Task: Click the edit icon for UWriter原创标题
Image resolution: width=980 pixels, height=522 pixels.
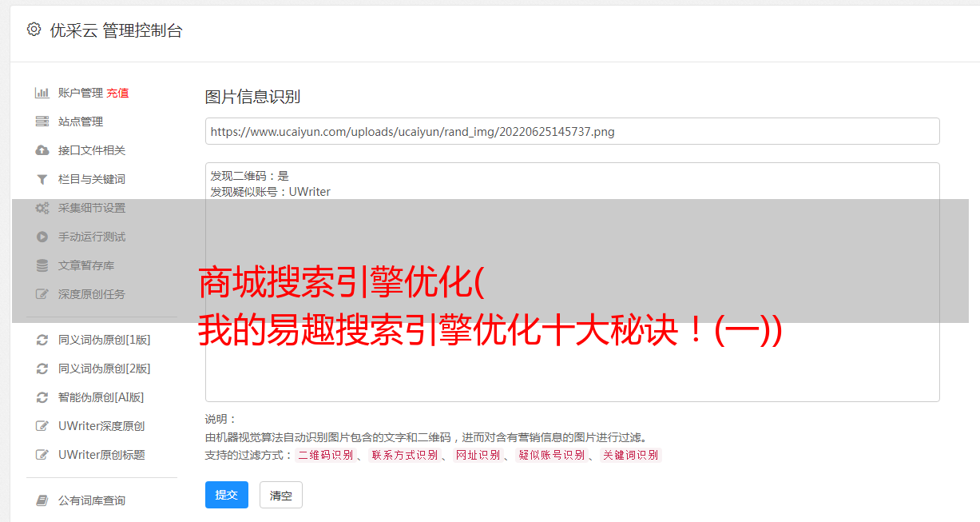Action: pos(42,455)
